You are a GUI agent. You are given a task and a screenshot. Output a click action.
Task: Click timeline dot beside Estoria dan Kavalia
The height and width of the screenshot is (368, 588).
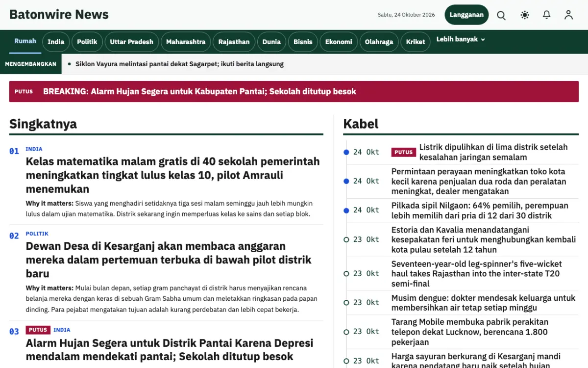(346, 239)
